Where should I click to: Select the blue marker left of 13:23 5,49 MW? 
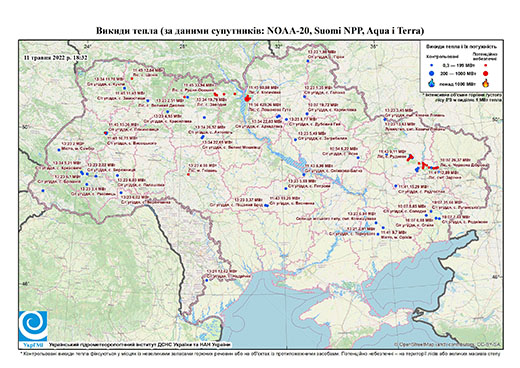295,140
